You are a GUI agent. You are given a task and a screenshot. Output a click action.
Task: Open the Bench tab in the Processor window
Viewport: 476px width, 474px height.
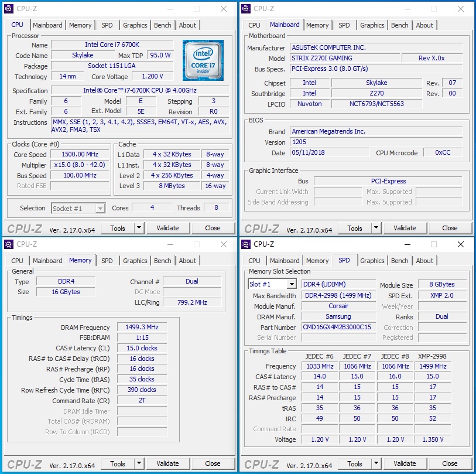(163, 25)
